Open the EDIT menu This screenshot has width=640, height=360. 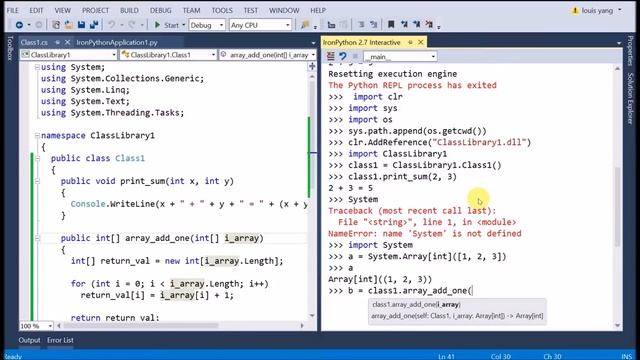point(36,10)
